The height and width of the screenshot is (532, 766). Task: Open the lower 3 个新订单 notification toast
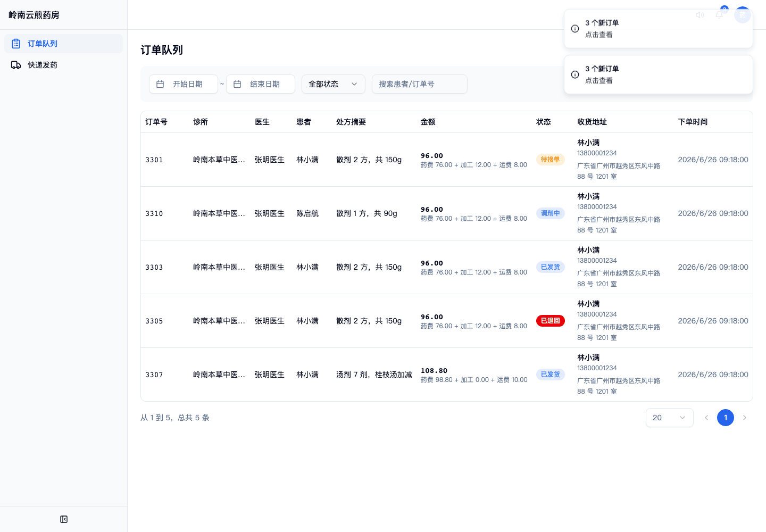tap(659, 74)
